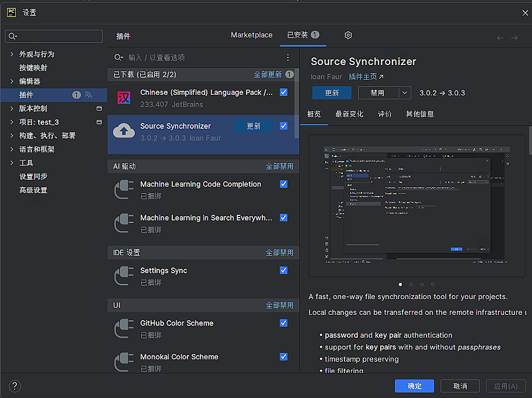Screen dimensions: 532x398
Task: Click the settings search magnifier icon
Action: [x=12, y=36]
